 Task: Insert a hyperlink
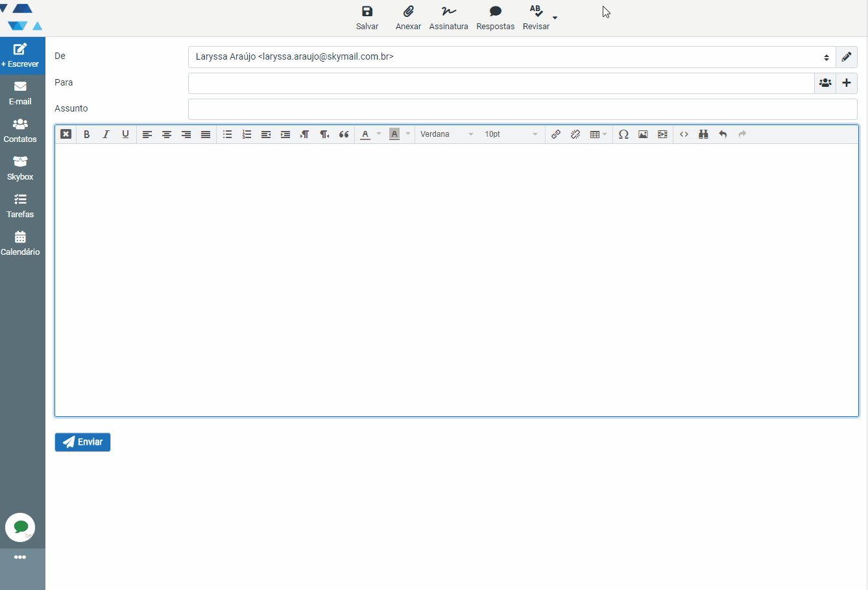[x=556, y=134]
